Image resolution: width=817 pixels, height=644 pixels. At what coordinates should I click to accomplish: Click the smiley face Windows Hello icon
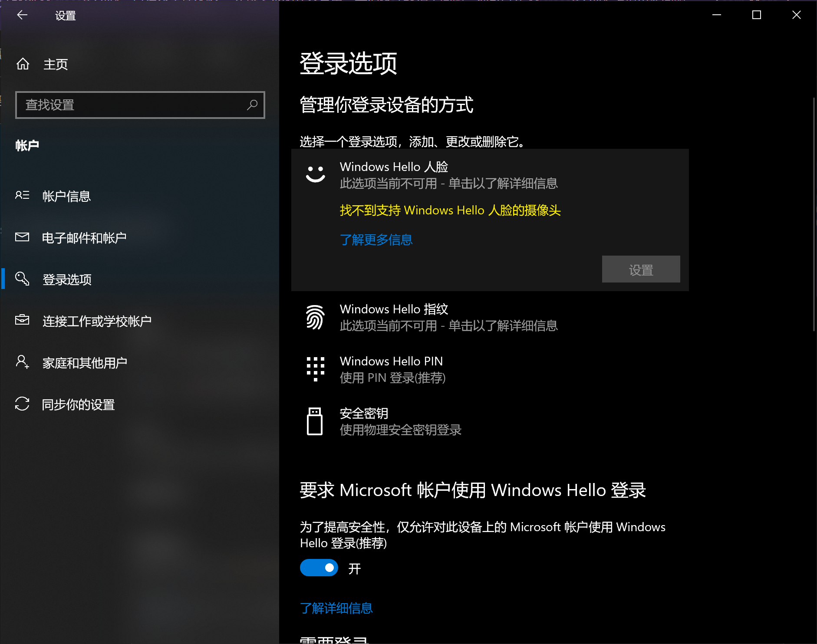coord(316,174)
